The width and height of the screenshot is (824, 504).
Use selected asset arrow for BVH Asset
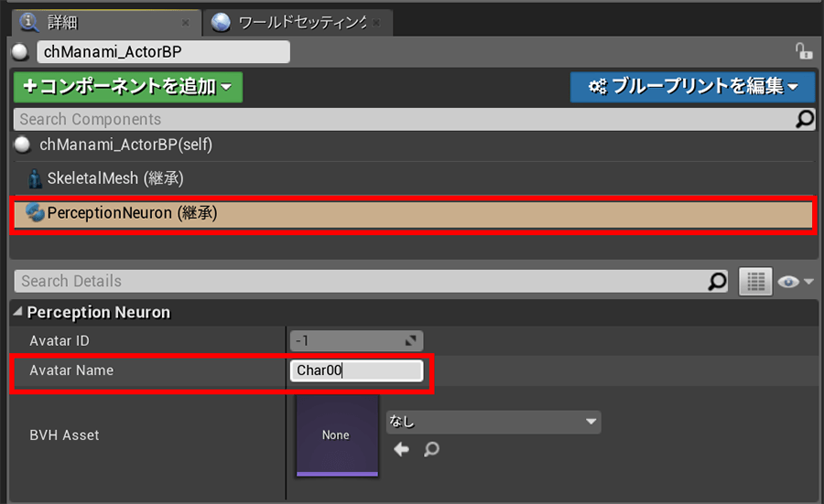coord(401,449)
